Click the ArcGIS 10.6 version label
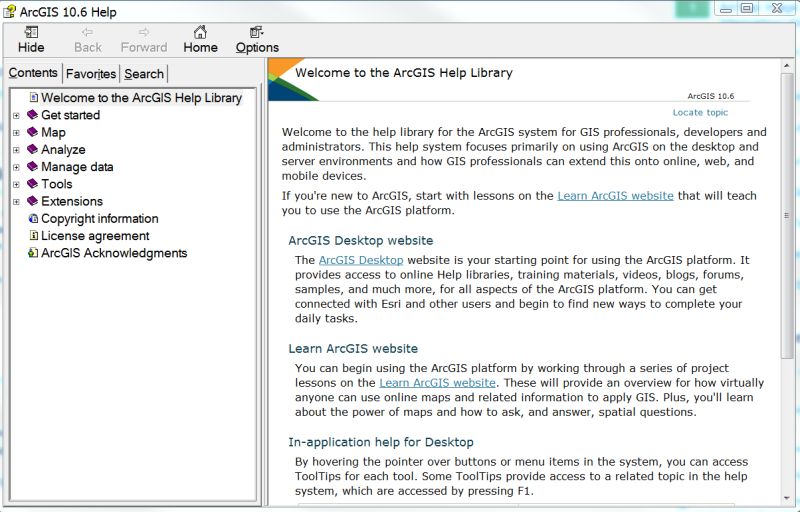 tap(710, 96)
